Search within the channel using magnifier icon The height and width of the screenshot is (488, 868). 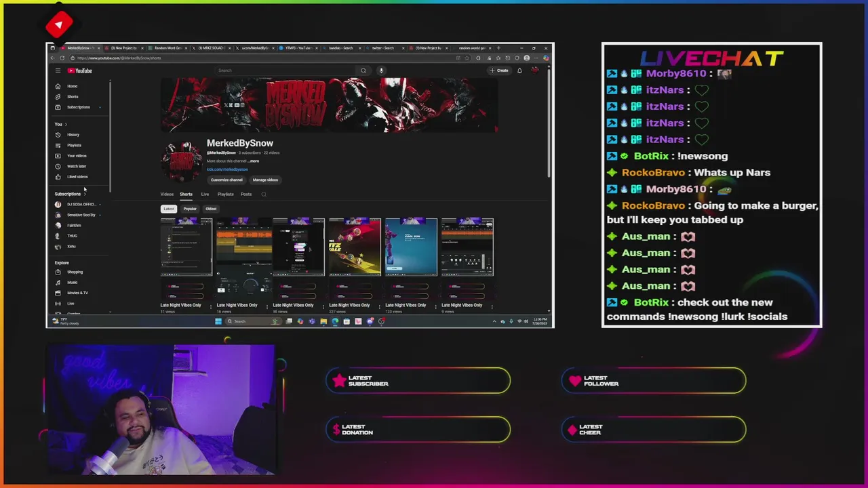[x=264, y=195]
